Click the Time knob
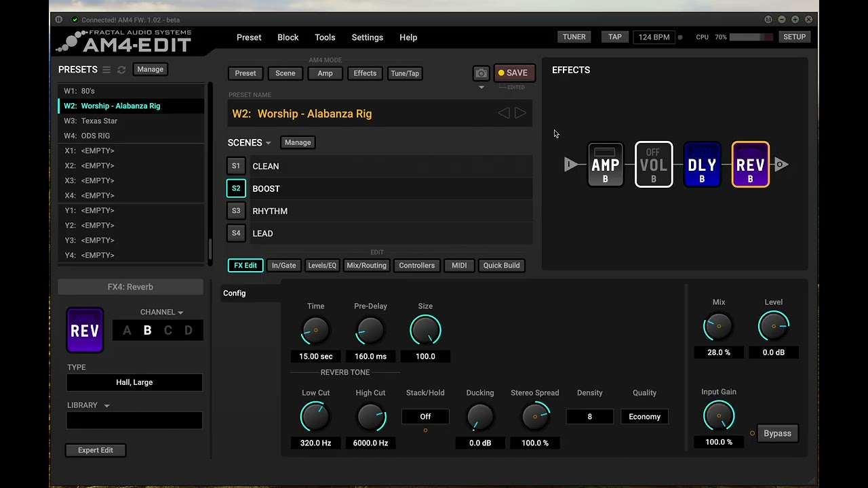 (x=315, y=330)
